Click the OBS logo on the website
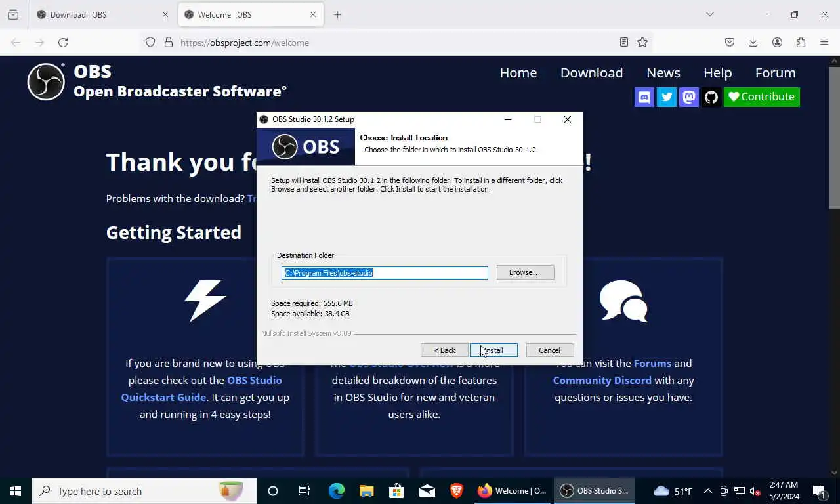The image size is (840, 504). 46,81
